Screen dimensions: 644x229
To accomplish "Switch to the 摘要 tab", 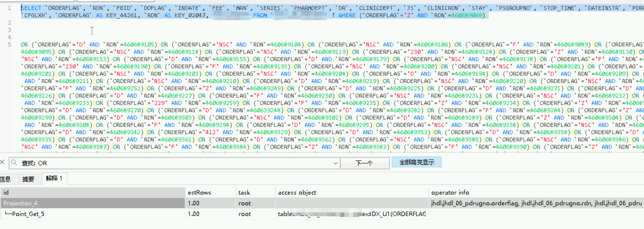I will click(28, 179).
